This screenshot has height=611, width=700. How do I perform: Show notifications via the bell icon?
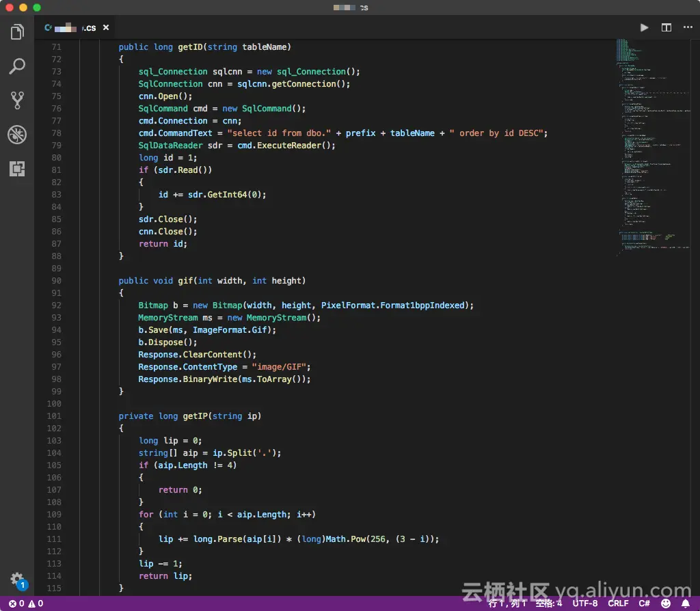pyautogui.click(x=686, y=603)
